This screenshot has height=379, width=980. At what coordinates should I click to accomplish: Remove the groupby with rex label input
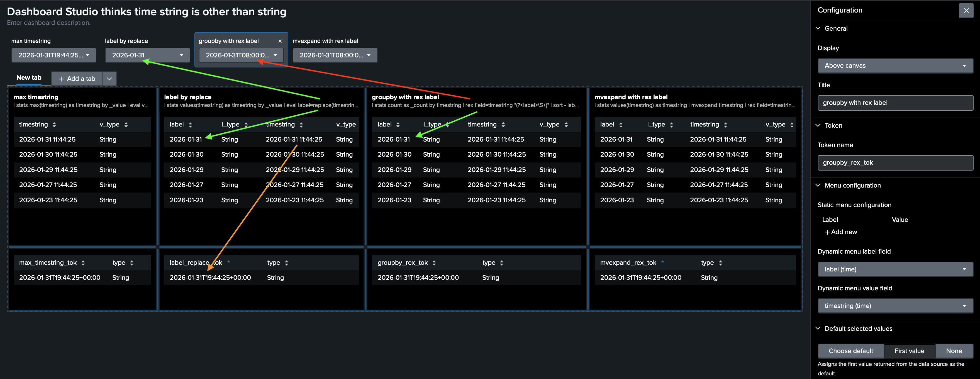click(280, 41)
